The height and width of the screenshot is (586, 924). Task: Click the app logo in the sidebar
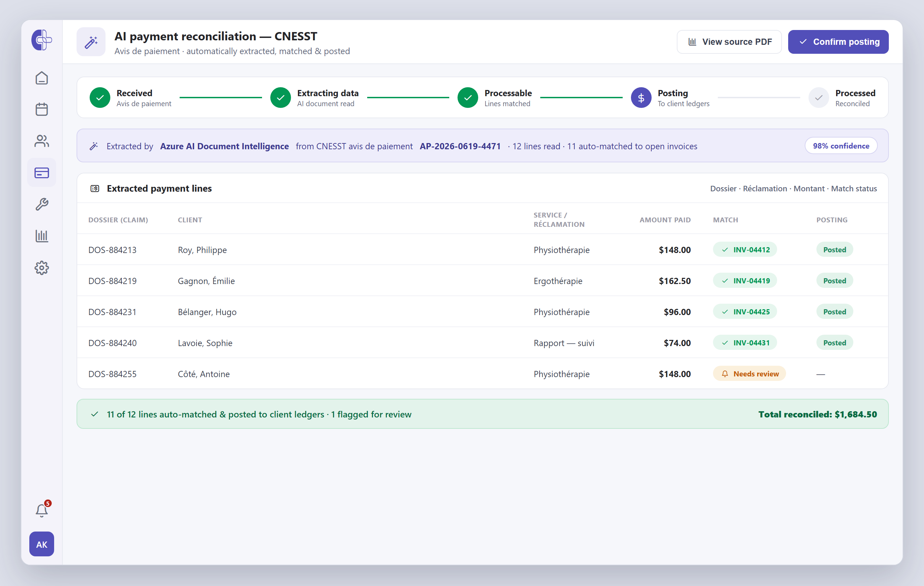[x=41, y=40]
